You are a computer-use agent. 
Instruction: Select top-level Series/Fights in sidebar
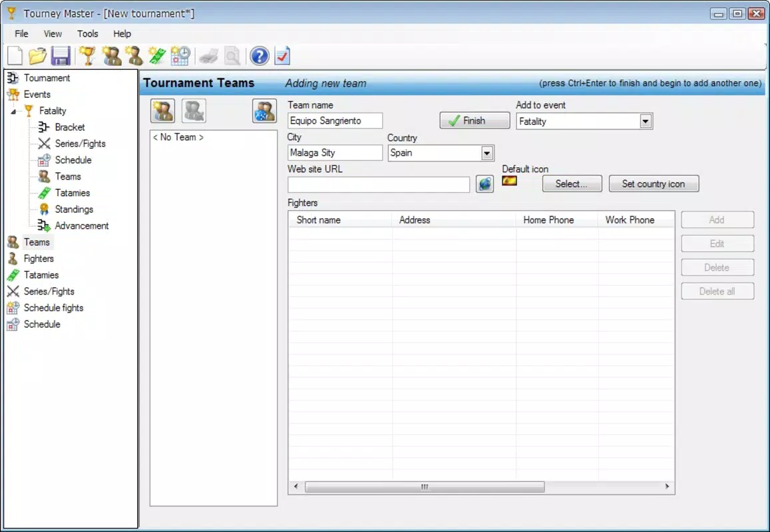click(49, 291)
